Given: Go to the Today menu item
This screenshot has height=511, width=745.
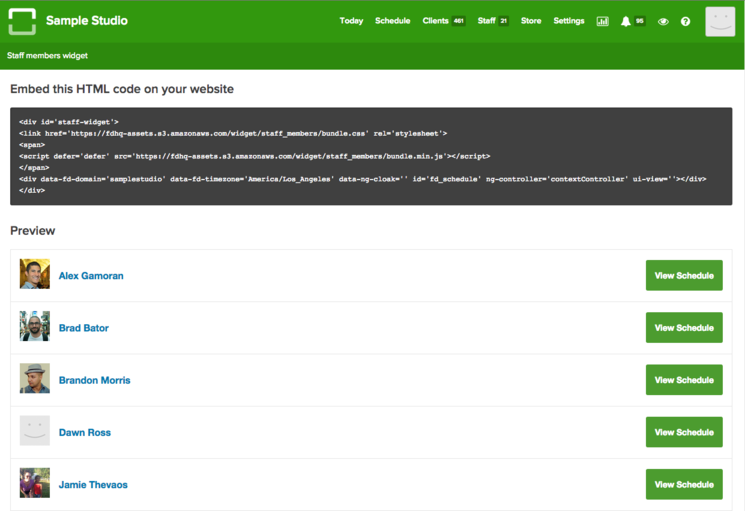Looking at the screenshot, I should point(351,21).
